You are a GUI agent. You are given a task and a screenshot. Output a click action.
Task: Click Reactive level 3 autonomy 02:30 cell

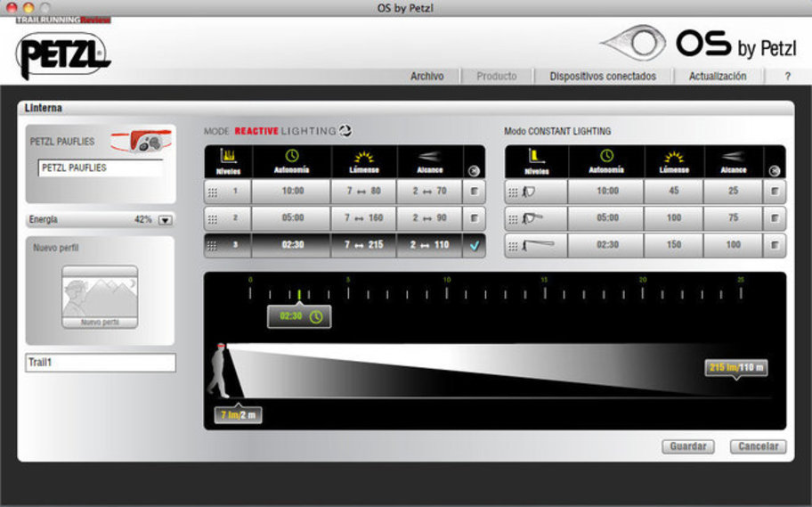click(292, 245)
